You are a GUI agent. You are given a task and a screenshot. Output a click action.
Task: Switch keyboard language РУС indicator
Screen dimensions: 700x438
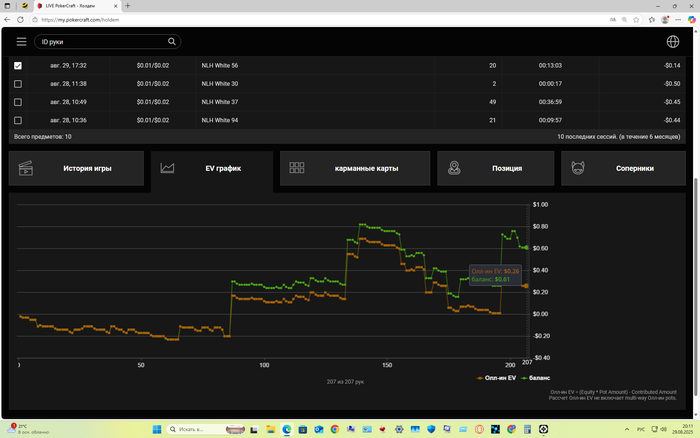click(x=641, y=430)
